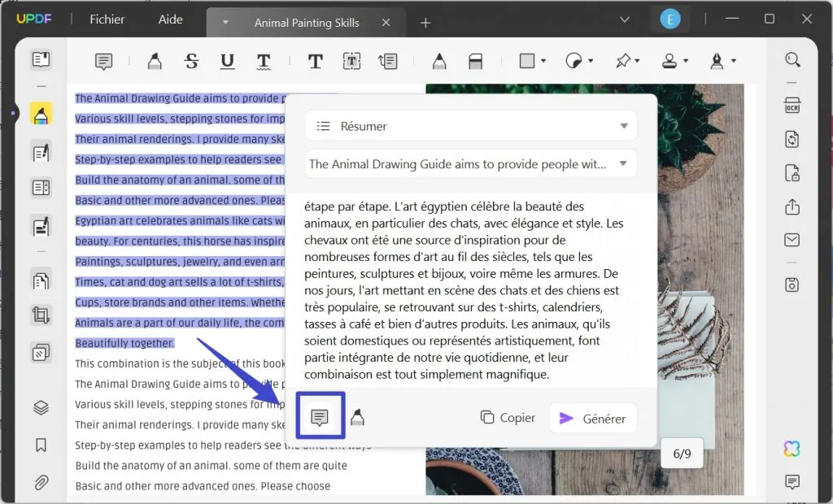
Task: Select the Highlighter tool in the toolbar
Action: point(154,60)
